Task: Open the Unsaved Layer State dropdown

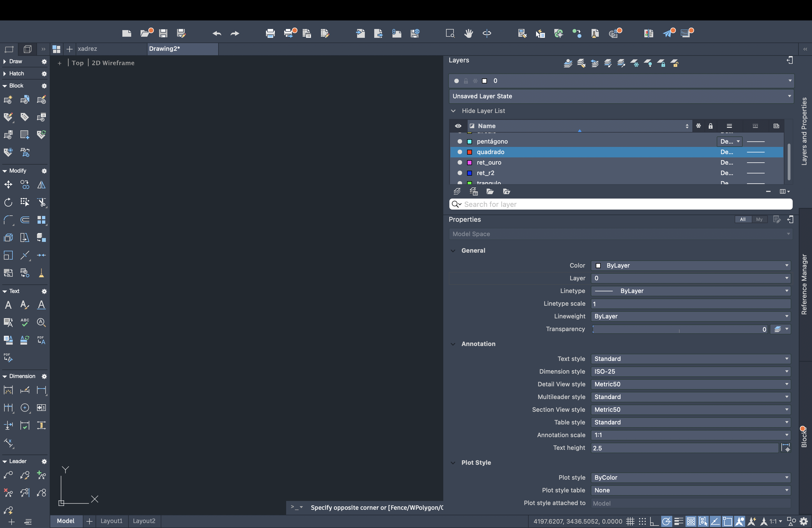Action: click(x=621, y=96)
